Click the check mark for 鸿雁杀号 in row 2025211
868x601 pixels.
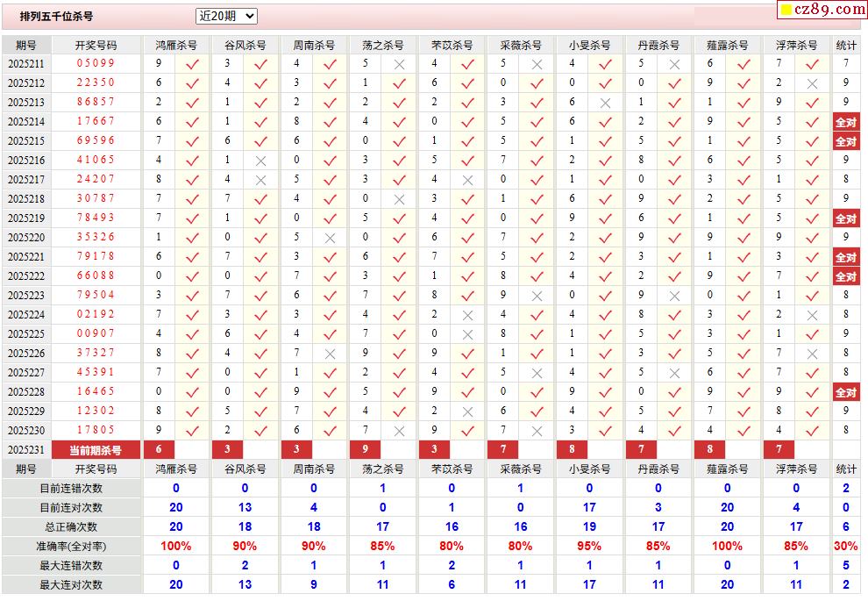192,65
